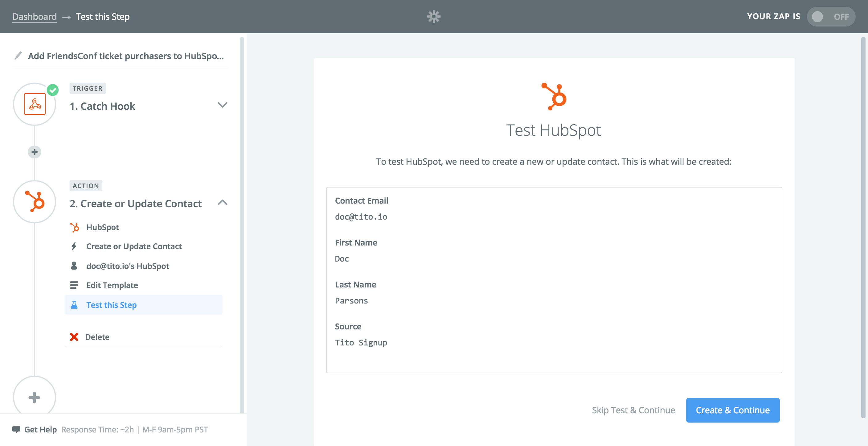Open the Edit Template section
The image size is (868, 446).
click(x=144, y=285)
